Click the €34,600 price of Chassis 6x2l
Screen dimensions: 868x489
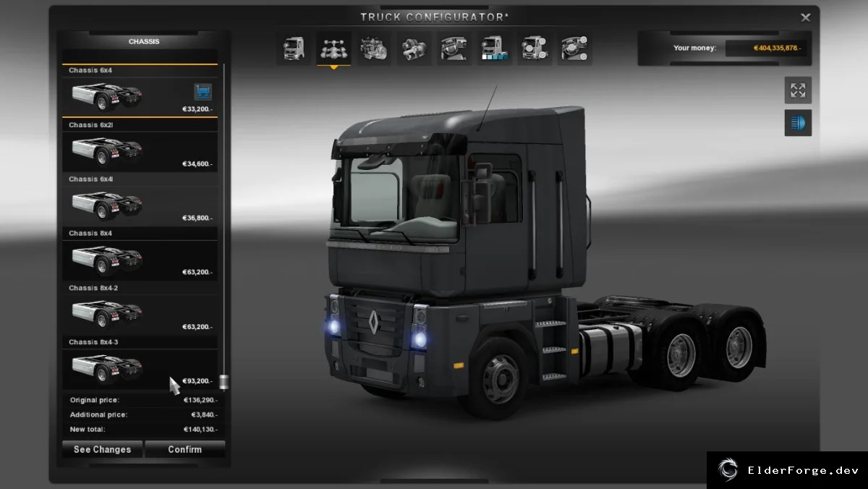197,164
